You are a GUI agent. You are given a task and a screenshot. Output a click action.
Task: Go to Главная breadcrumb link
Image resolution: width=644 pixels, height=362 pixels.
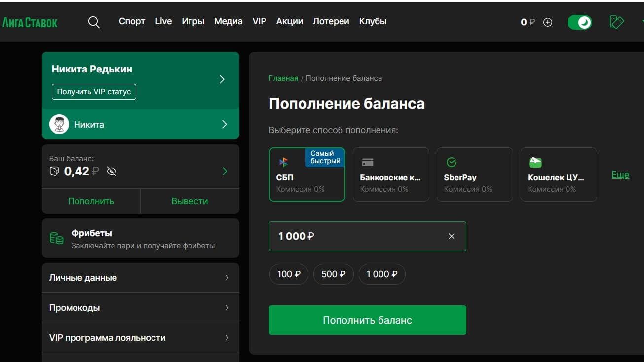coord(283,78)
